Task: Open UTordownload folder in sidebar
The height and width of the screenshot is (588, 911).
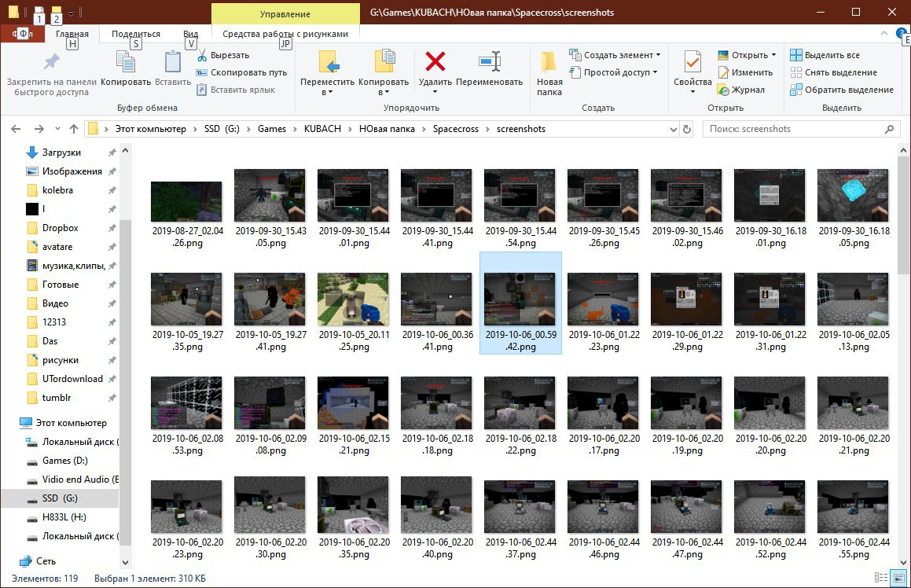Action: (72, 379)
